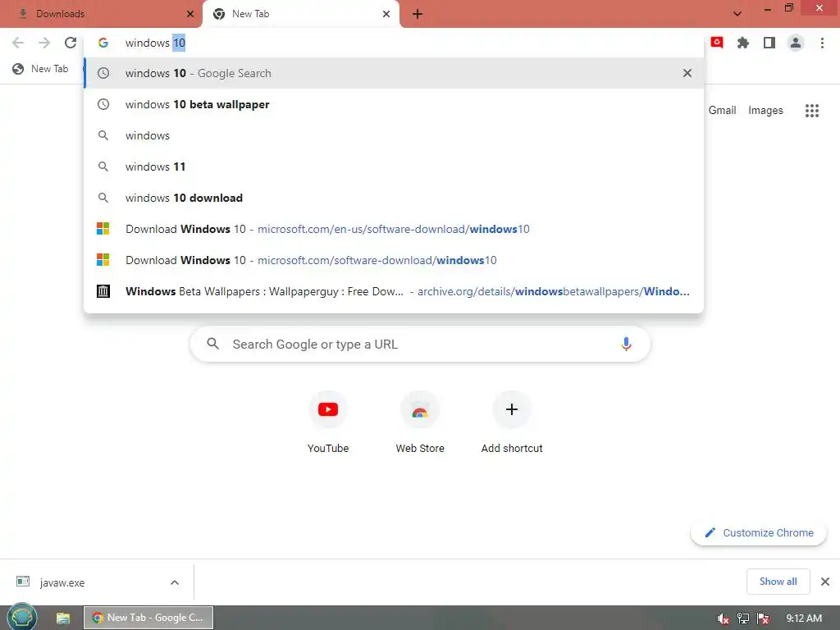Open Chrome three-dot menu
840x630 pixels.
click(822, 43)
